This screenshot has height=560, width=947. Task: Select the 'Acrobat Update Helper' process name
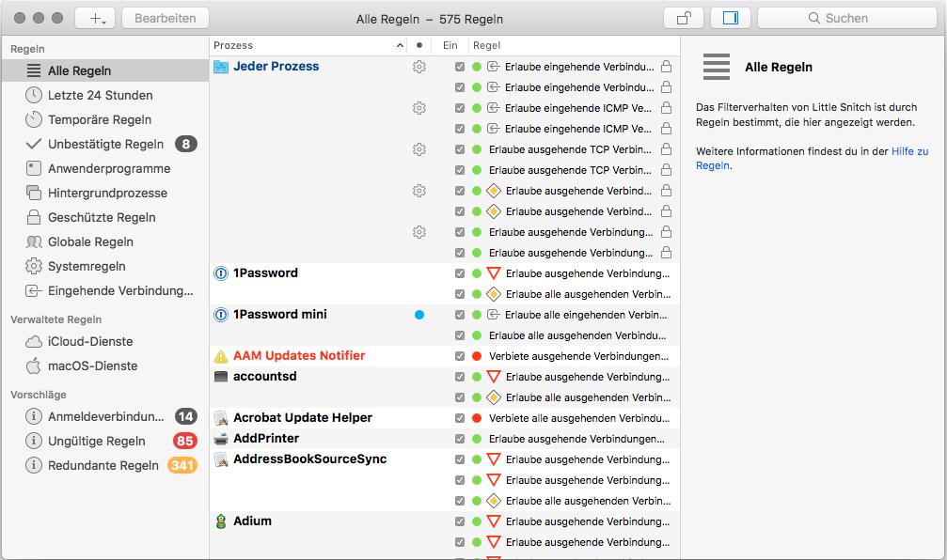[x=303, y=417]
